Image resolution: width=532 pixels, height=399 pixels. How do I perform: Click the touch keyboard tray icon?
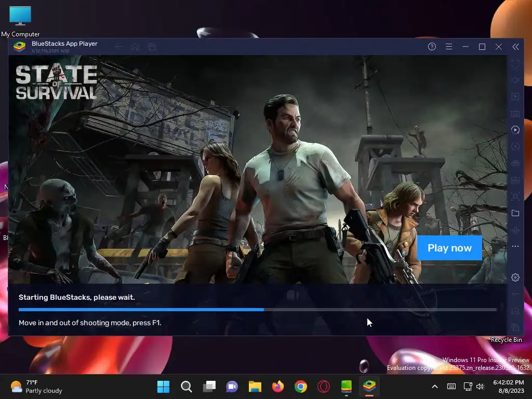click(x=451, y=387)
